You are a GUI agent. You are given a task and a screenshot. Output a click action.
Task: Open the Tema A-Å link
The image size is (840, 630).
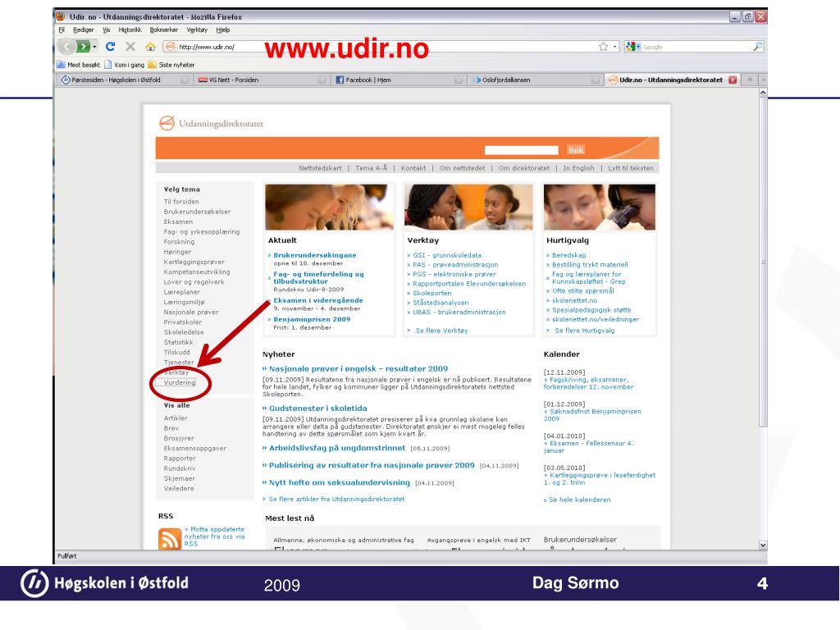click(371, 168)
